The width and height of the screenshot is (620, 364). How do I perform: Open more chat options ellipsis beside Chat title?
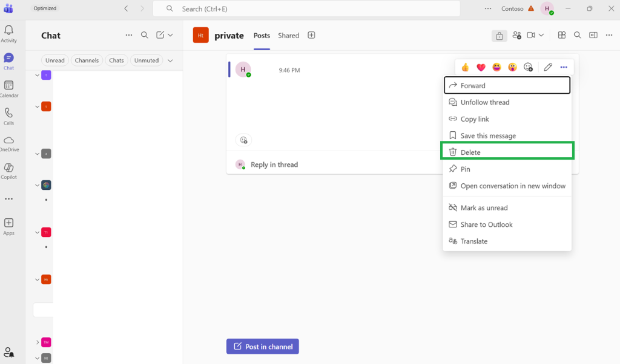coord(129,35)
